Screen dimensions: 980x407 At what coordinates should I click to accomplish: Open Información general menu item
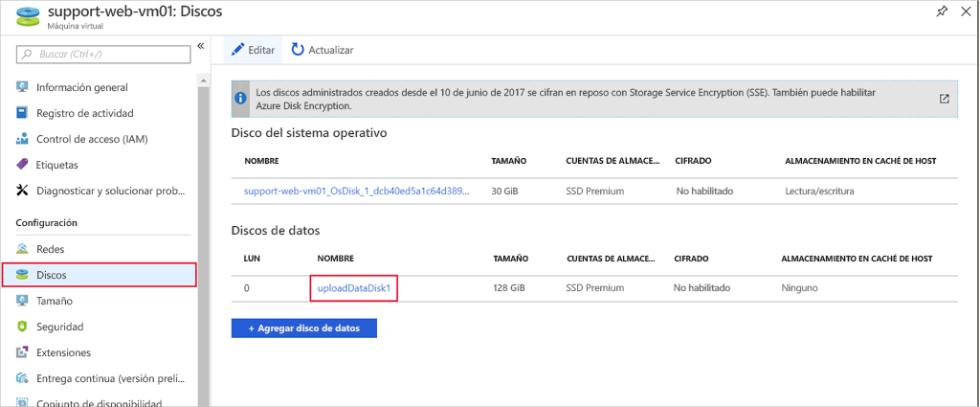click(x=82, y=87)
